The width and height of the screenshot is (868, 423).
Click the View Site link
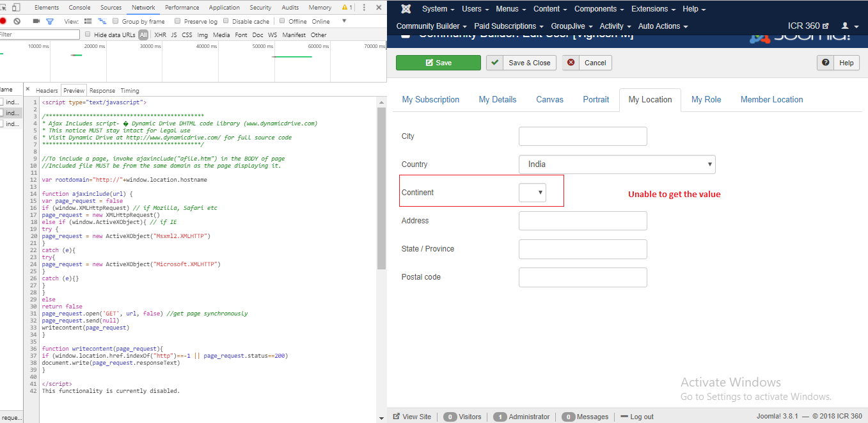(x=412, y=417)
